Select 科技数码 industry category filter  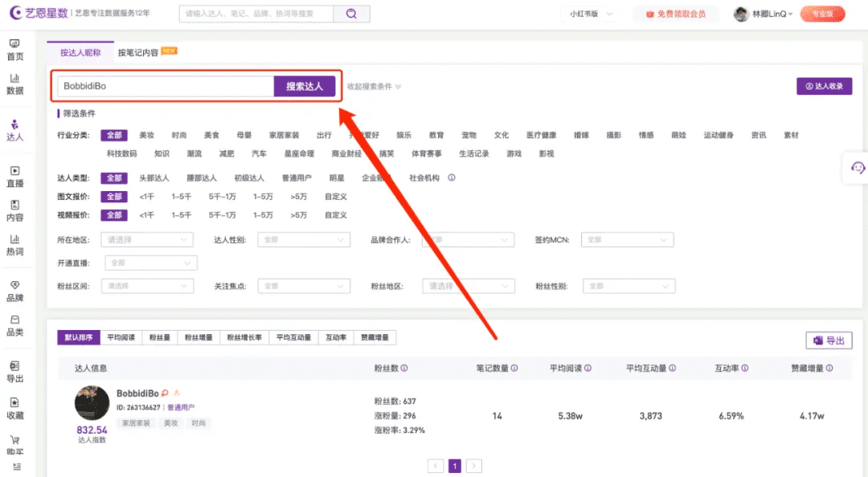[x=122, y=153]
